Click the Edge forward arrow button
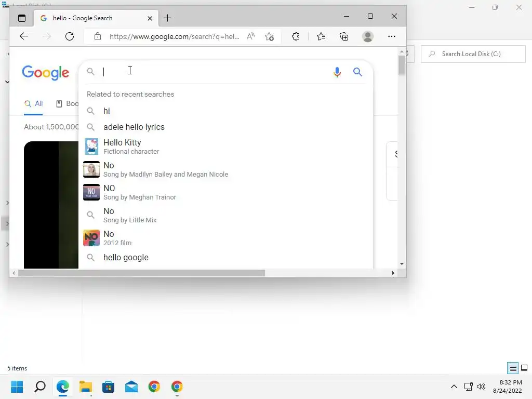The height and width of the screenshot is (399, 532). pyautogui.click(x=46, y=36)
